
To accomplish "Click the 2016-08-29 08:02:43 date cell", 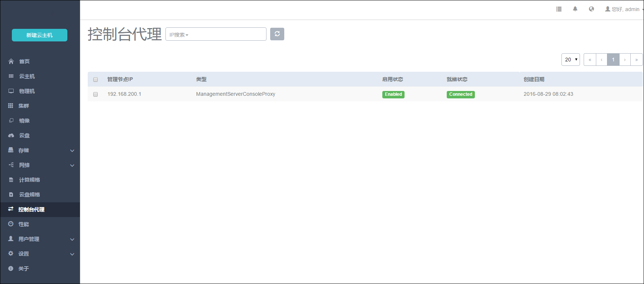I will tap(549, 94).
